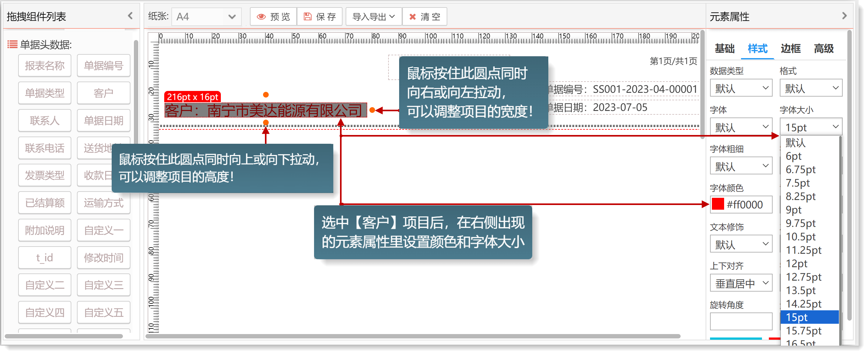Click the 旋转角度 input field

coord(741,321)
